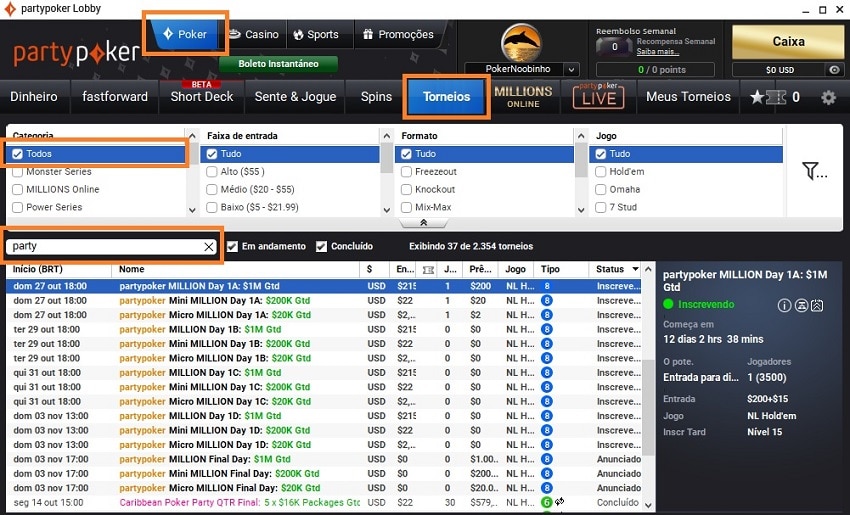The width and height of the screenshot is (850, 515).
Task: Open the partypoker LIVE tab
Action: (598, 97)
